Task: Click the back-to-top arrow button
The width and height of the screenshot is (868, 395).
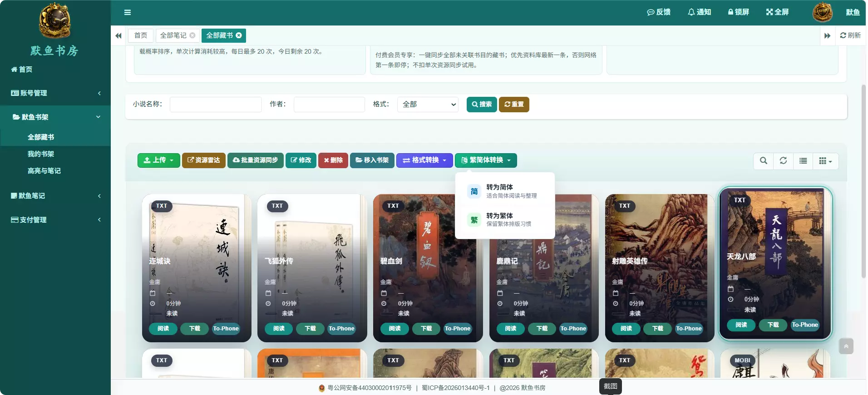Action: click(846, 346)
